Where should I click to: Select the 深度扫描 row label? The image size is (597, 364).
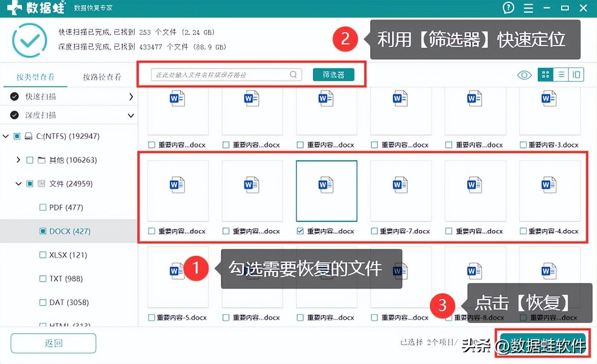click(x=41, y=115)
